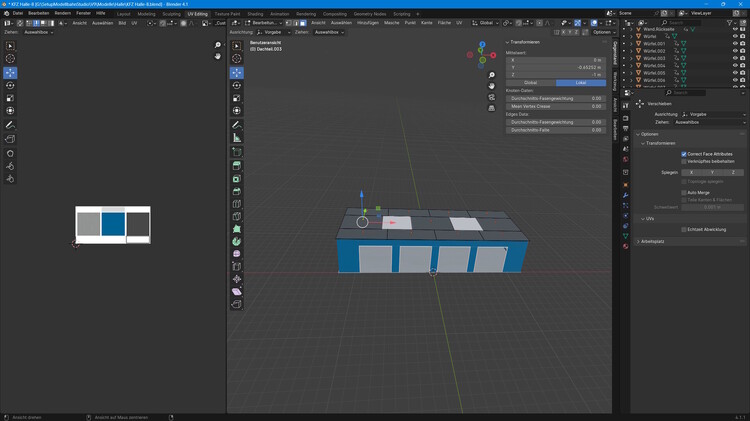This screenshot has width=750, height=421.
Task: Enable the Auto Merge checkbox
Action: point(684,192)
